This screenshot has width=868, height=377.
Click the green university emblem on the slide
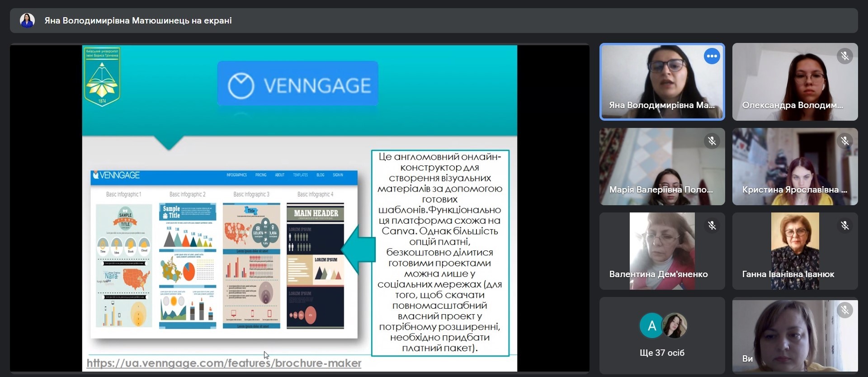(102, 77)
